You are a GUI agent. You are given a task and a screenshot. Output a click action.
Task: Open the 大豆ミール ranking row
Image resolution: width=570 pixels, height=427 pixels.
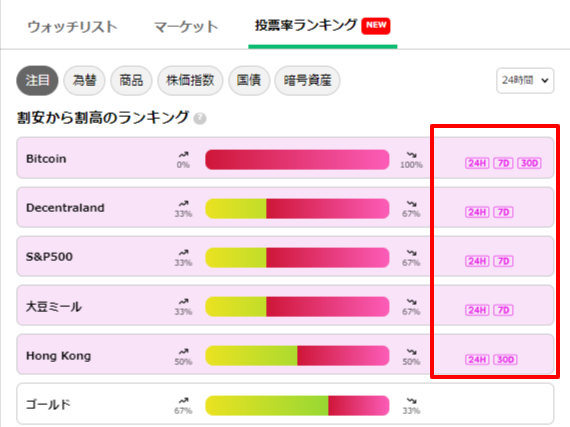point(285,305)
